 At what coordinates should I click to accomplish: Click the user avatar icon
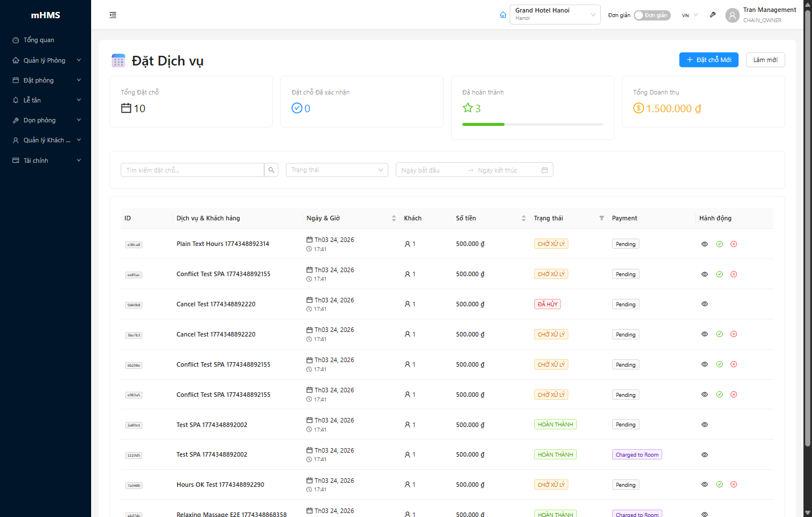pyautogui.click(x=732, y=15)
